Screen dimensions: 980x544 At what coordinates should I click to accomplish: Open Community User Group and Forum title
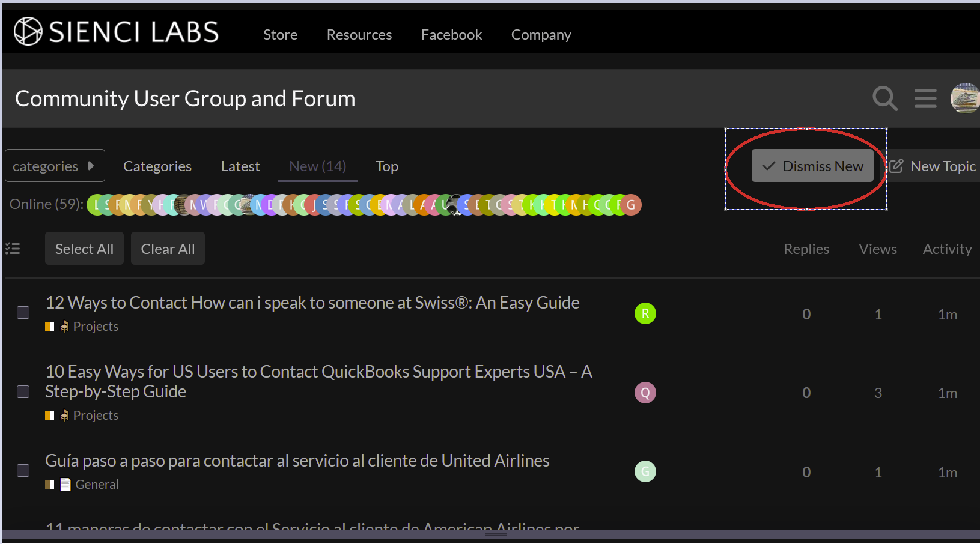(185, 98)
